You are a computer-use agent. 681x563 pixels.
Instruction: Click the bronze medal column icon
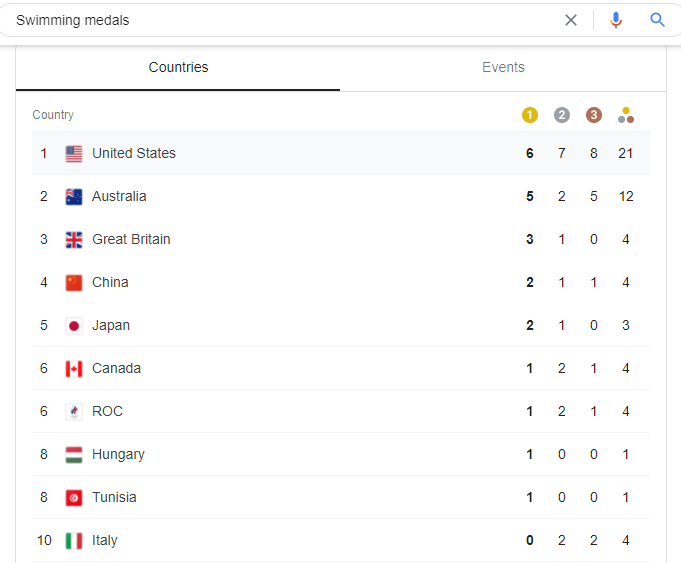(594, 115)
